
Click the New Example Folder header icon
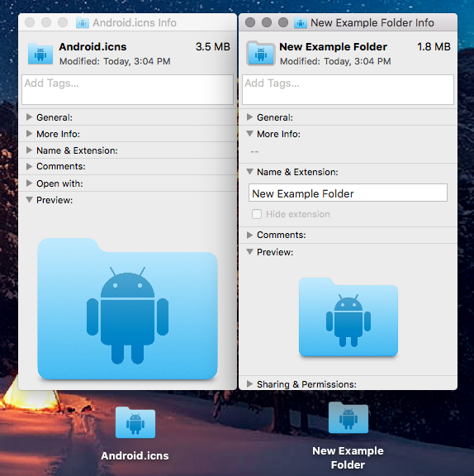pyautogui.click(x=261, y=54)
